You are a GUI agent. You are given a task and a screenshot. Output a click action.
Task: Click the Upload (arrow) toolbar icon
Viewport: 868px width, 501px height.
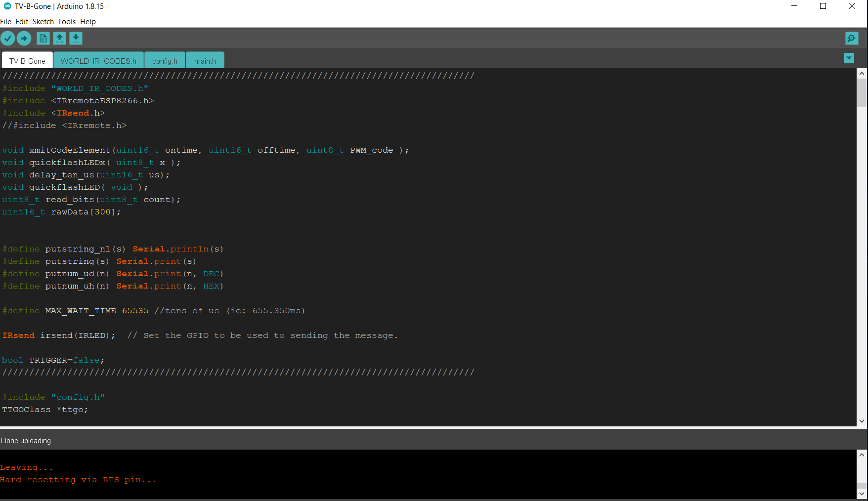24,38
